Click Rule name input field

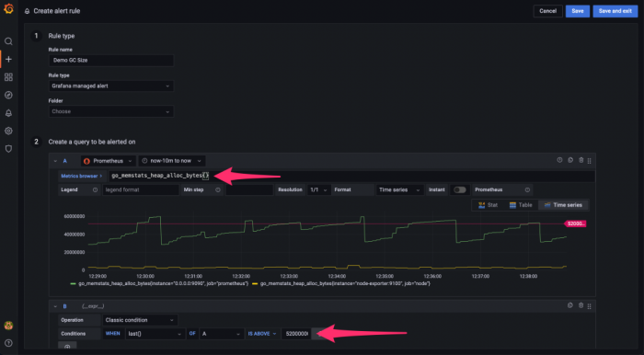pos(111,60)
